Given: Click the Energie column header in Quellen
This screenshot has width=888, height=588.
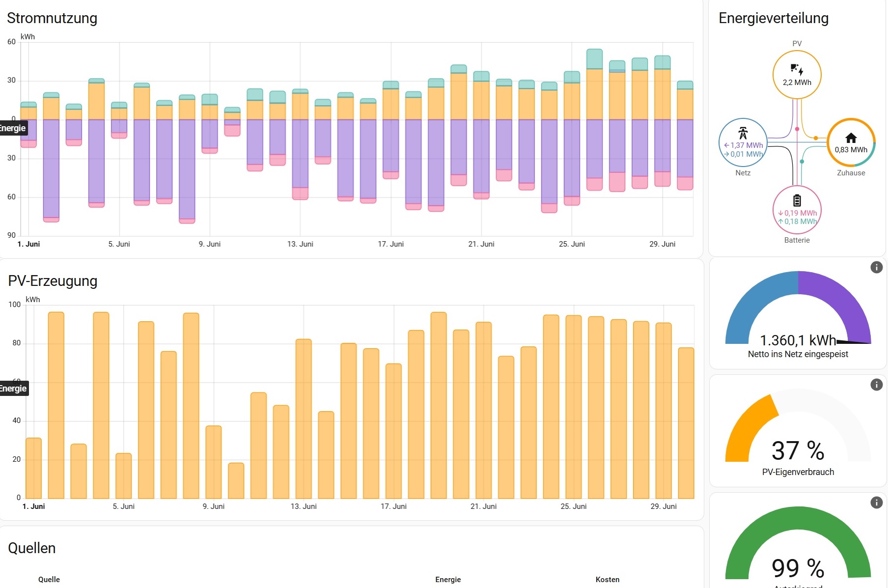Looking at the screenshot, I should click(448, 580).
